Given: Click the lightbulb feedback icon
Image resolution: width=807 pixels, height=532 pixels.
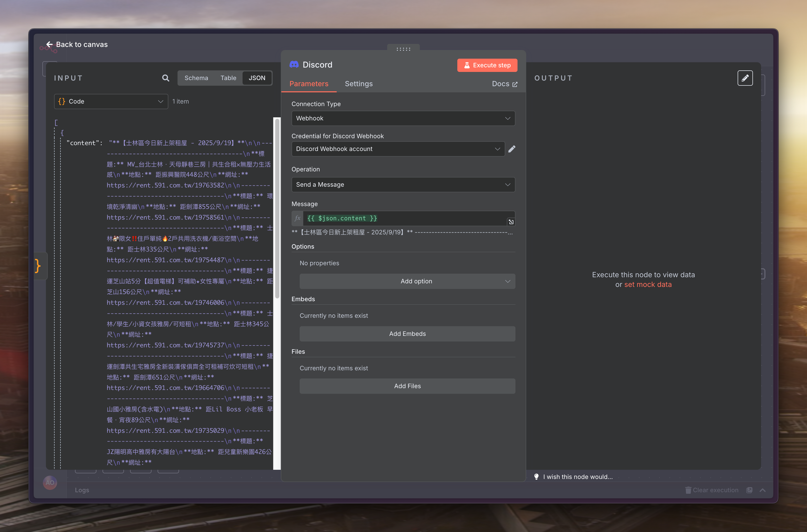Looking at the screenshot, I should [x=536, y=477].
